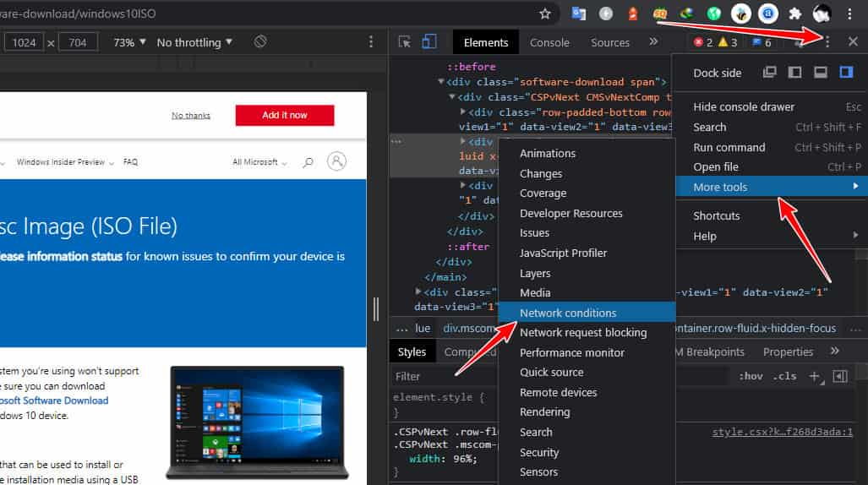The image size is (868, 485).
Task: Collapse the software-download span div node
Action: coord(440,82)
